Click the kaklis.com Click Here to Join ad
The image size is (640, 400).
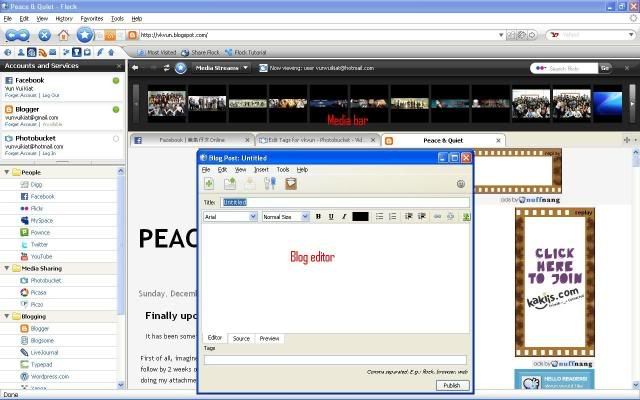tap(555, 282)
